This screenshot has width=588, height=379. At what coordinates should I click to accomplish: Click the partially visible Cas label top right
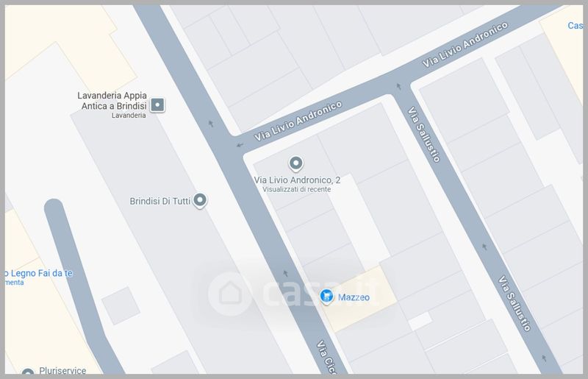(576, 26)
